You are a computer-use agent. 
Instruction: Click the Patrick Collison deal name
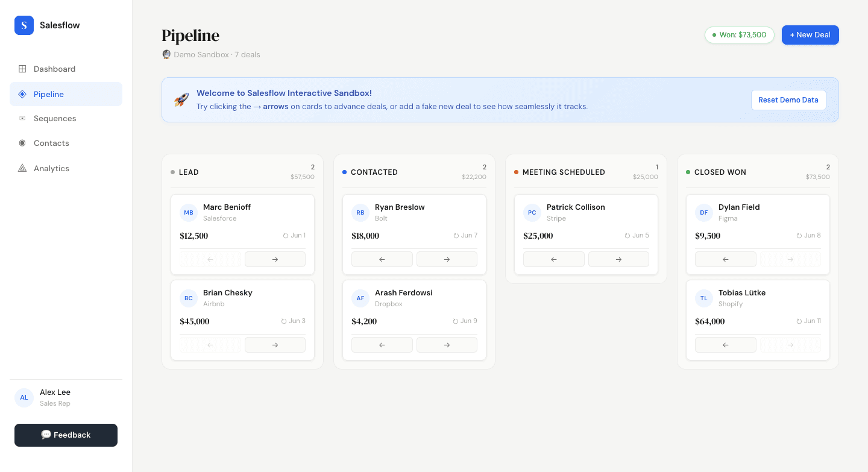click(x=576, y=207)
